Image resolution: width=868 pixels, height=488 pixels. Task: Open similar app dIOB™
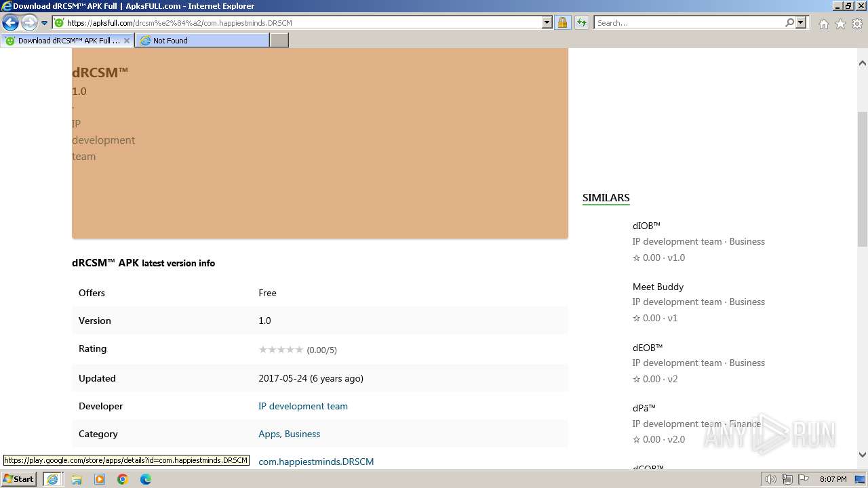pyautogui.click(x=646, y=226)
